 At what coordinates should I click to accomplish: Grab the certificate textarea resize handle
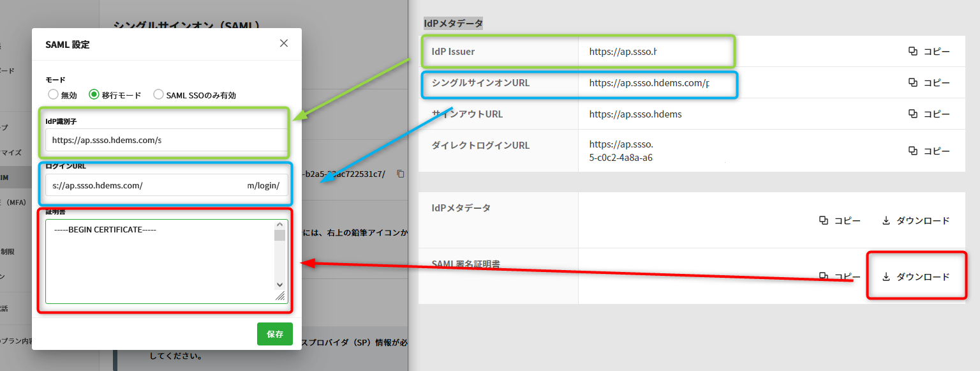coord(280,297)
